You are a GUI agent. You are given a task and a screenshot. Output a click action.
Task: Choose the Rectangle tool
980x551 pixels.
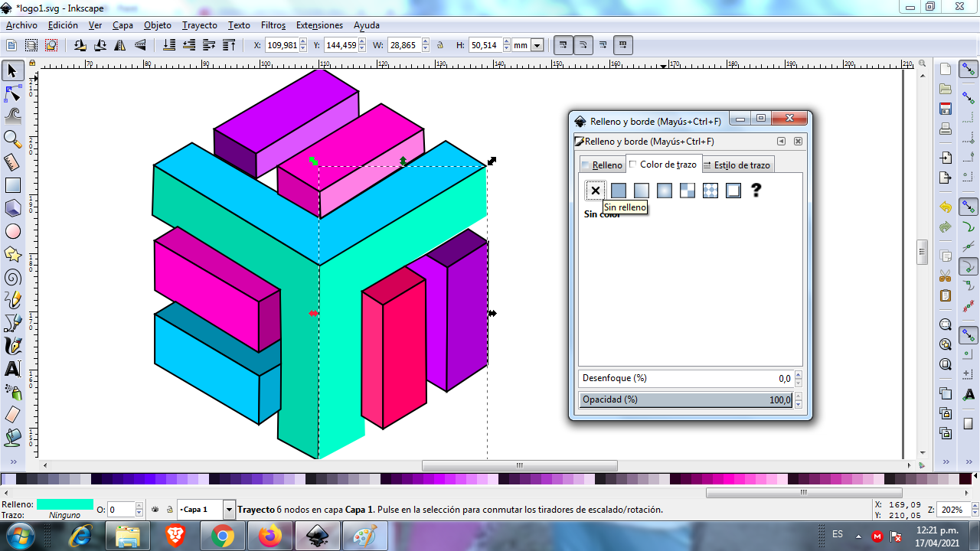pyautogui.click(x=12, y=185)
